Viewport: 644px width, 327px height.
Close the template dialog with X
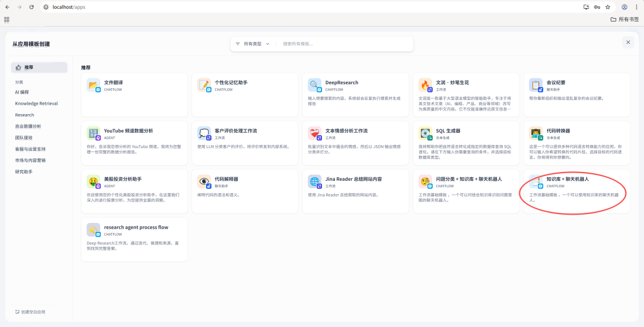[628, 42]
